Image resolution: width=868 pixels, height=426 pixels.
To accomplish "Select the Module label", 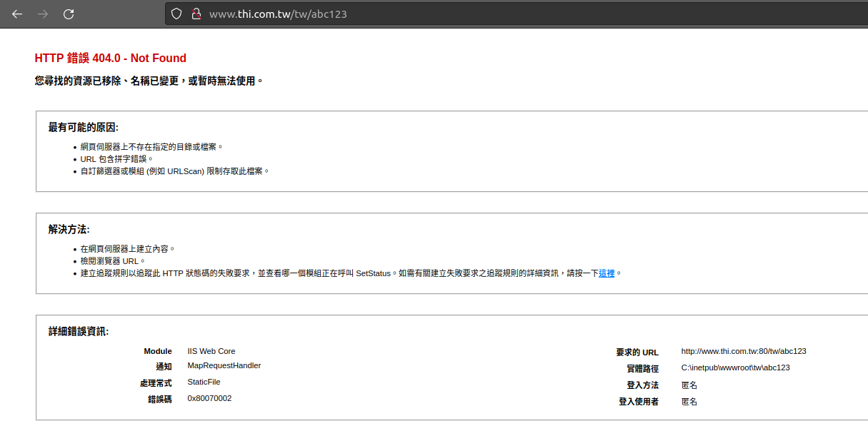I will click(x=158, y=351).
